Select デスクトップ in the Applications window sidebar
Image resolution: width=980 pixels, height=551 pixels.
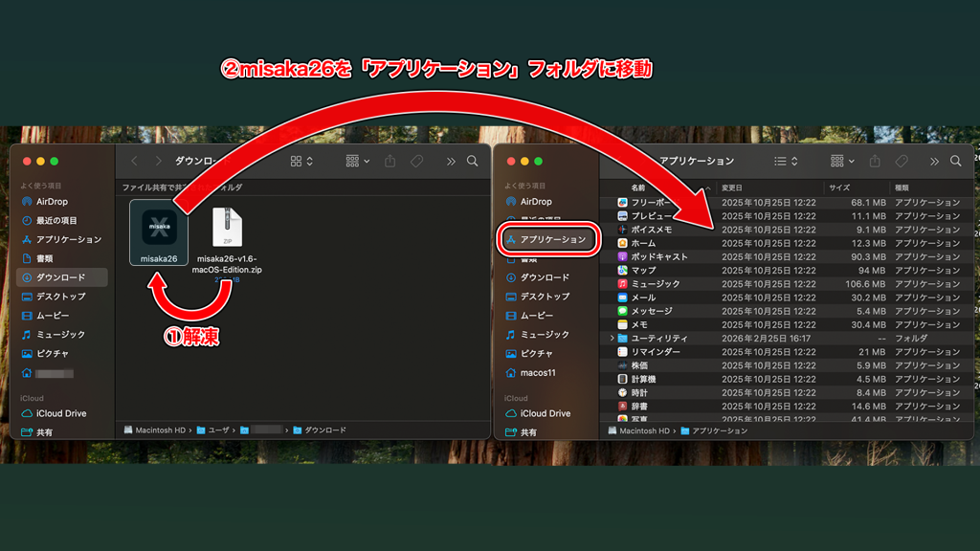tap(545, 297)
